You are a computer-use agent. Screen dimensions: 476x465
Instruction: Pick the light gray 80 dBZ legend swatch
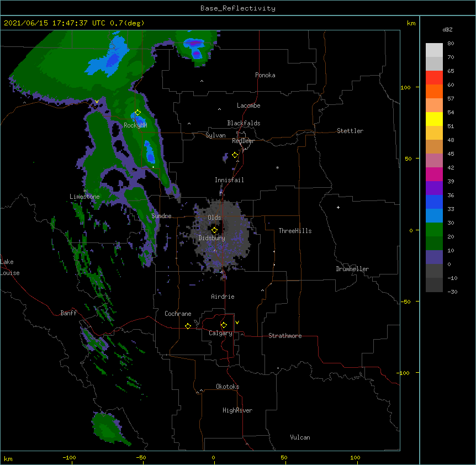434,50
